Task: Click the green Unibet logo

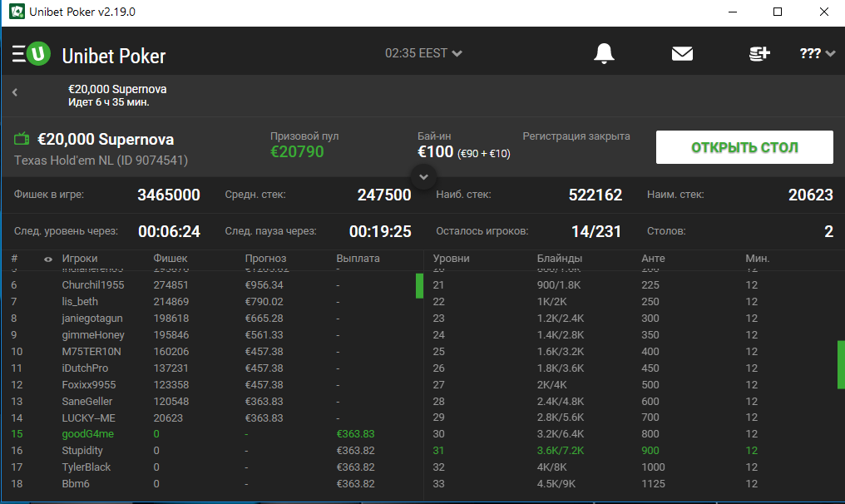Action: pos(39,53)
